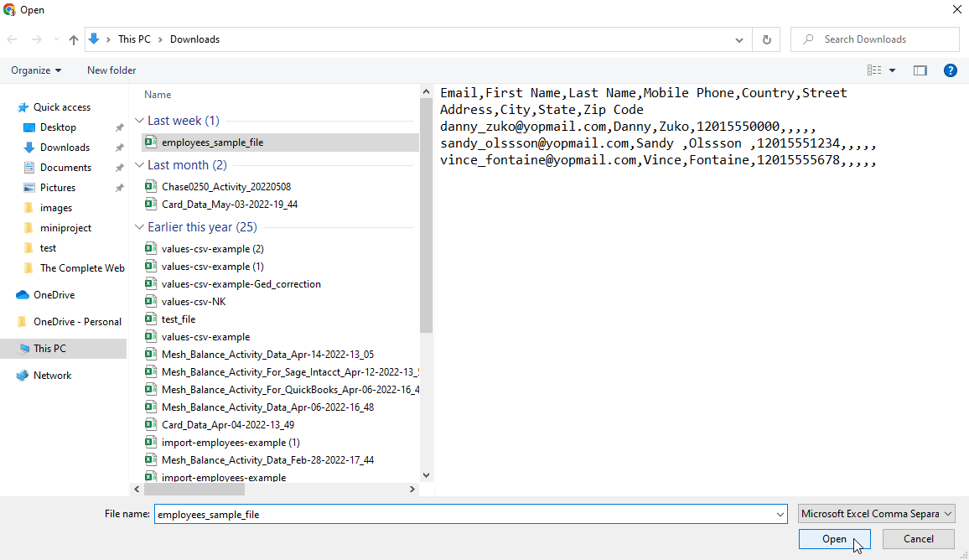Collapse the 'Last month (2)' group
Viewport: 969px width, 560px height.
pos(139,165)
